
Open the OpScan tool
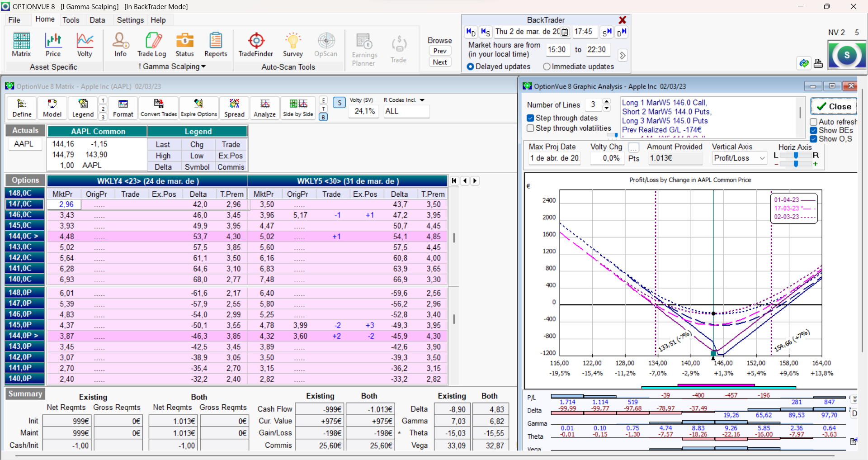pyautogui.click(x=326, y=45)
